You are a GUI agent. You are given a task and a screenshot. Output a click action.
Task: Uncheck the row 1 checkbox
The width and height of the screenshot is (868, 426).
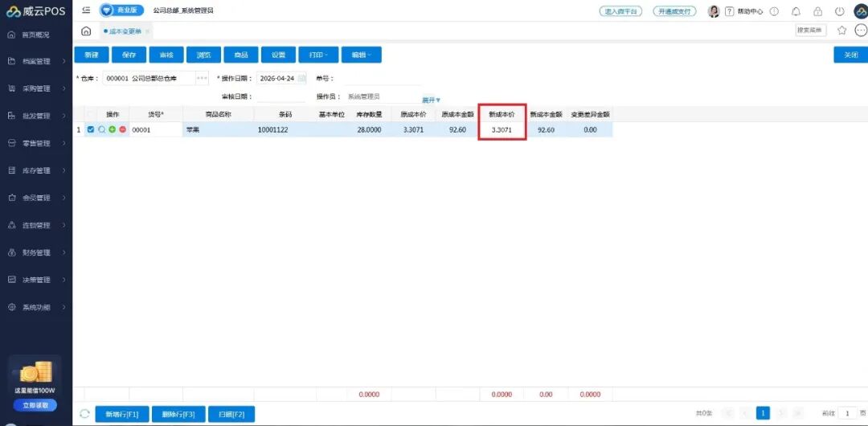(91, 129)
